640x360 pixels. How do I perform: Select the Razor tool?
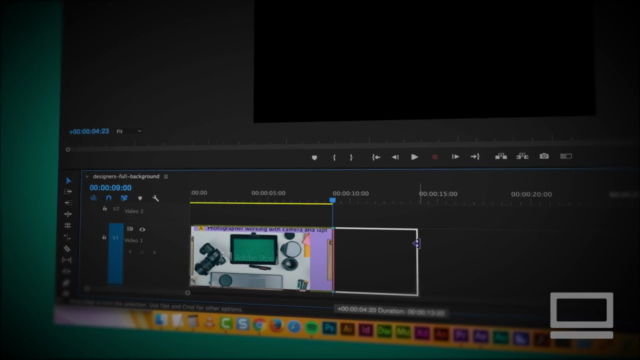[67, 248]
